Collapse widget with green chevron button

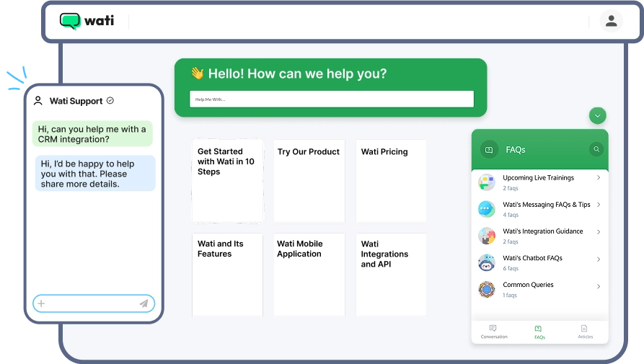coord(598,116)
